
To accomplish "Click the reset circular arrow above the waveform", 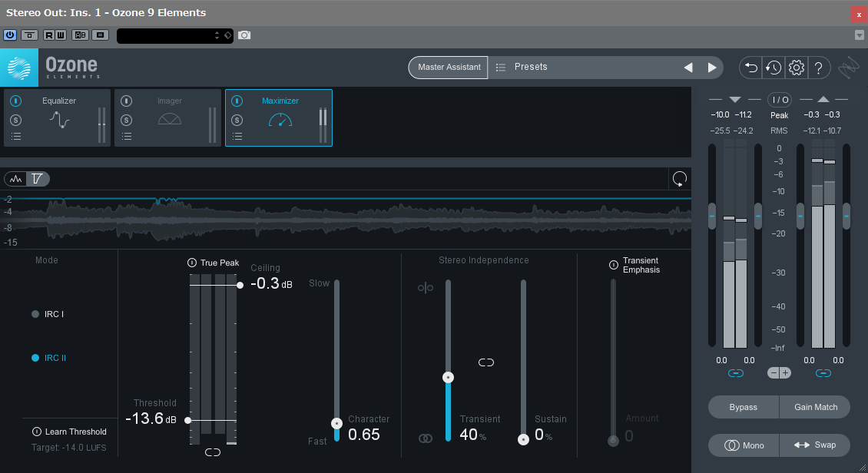I will tap(679, 179).
